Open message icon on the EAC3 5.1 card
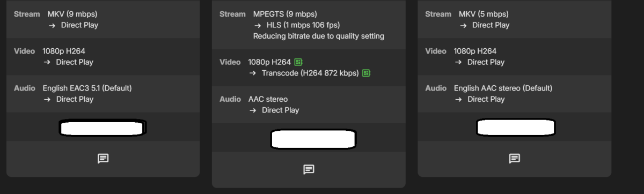Image resolution: width=644 pixels, height=194 pixels. click(103, 158)
